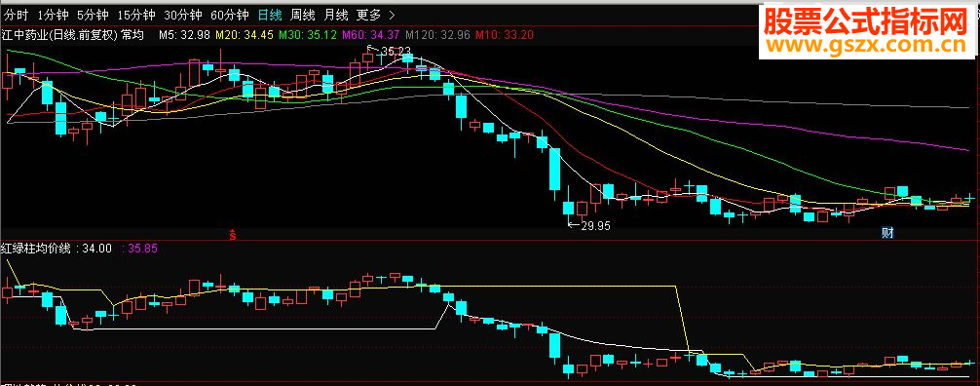Click the M20: 34.45 indicator value

click(x=245, y=36)
